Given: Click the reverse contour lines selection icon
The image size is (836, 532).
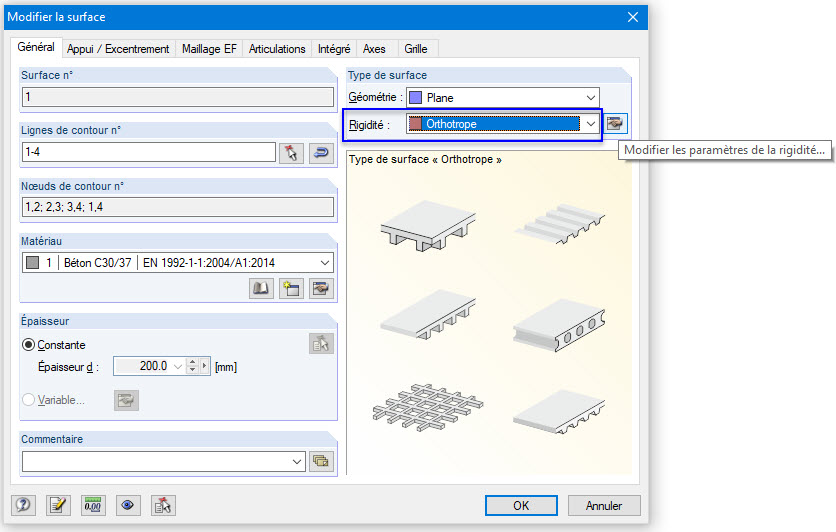Looking at the screenshot, I should [321, 153].
